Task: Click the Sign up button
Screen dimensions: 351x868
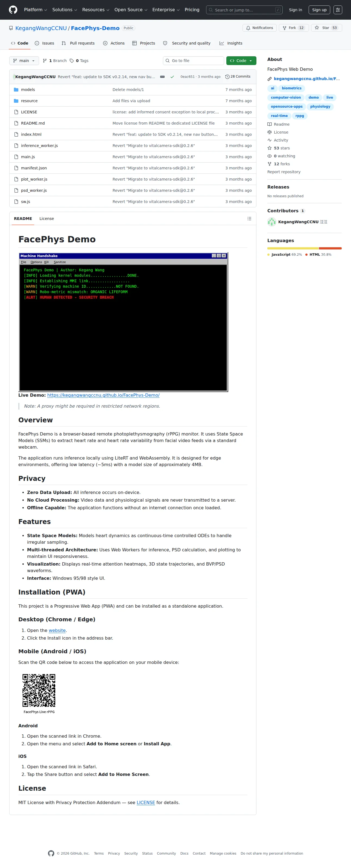Action: point(319,10)
